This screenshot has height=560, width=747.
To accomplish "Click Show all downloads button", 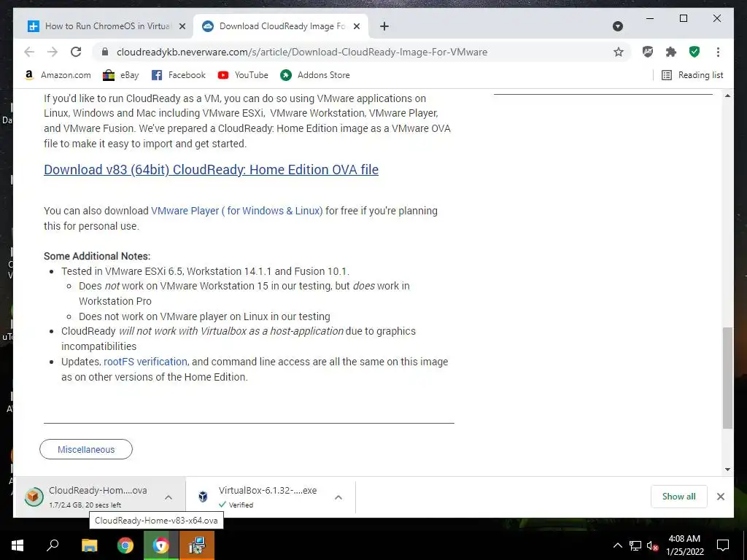I will pyautogui.click(x=679, y=496).
